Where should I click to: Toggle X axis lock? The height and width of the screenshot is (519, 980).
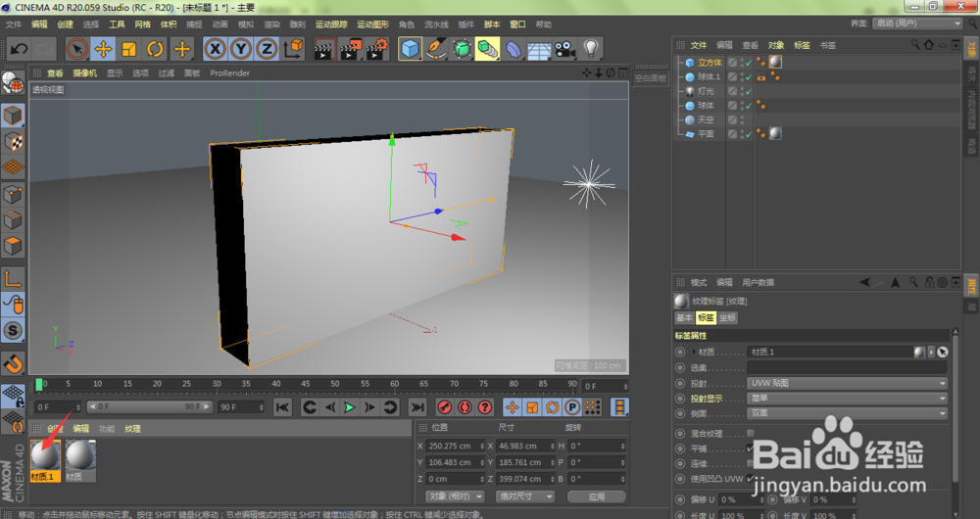pyautogui.click(x=215, y=49)
